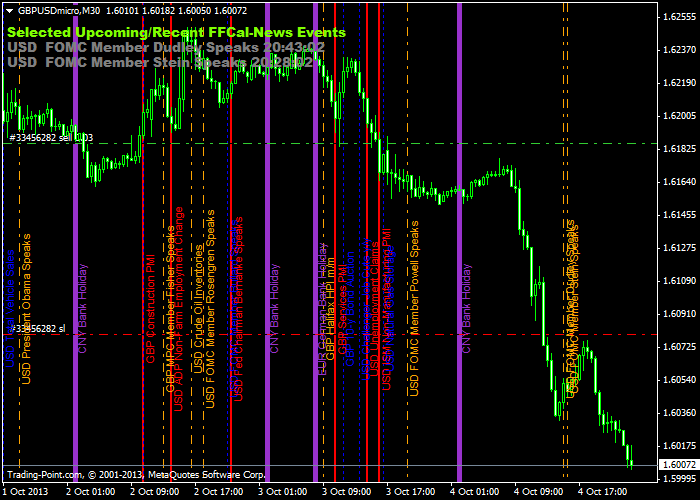This screenshot has width=700, height=500.
Task: Open the chart menu triangle beside GBPUSDmicro
Action: (x=9, y=11)
